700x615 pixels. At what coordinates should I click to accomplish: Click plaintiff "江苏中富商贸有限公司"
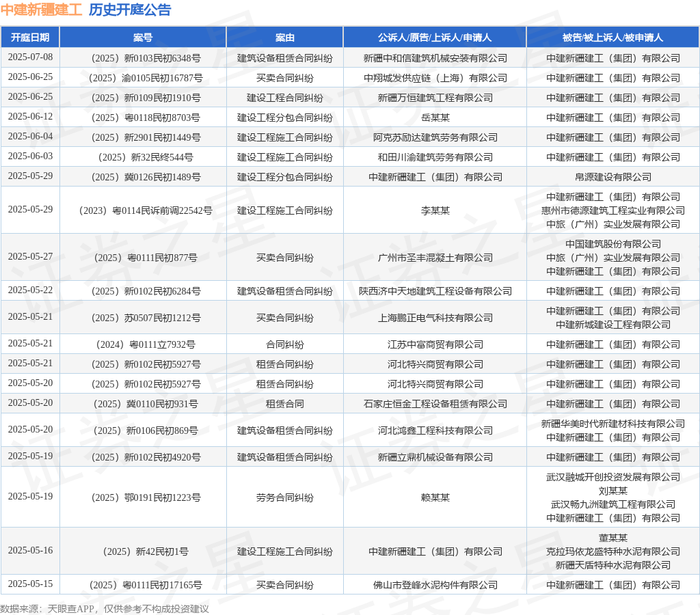(x=435, y=344)
